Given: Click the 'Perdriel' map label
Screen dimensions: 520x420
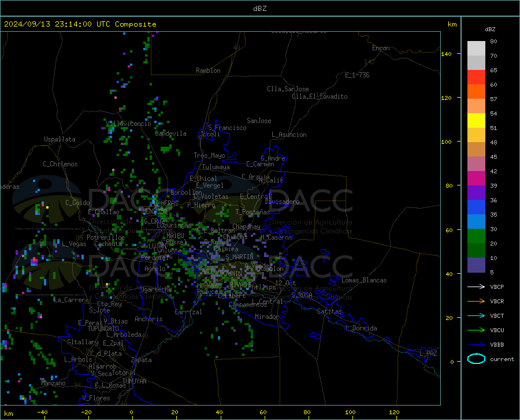Looking at the screenshot, I should click(155, 257).
